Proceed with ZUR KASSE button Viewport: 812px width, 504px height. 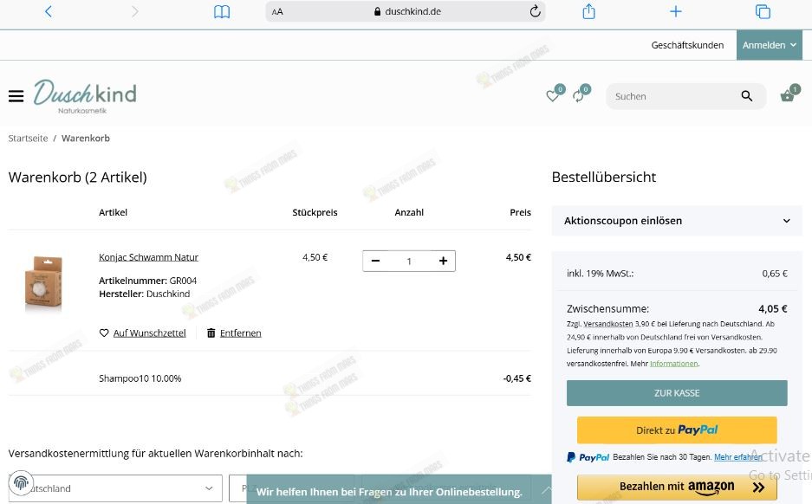[x=677, y=393]
